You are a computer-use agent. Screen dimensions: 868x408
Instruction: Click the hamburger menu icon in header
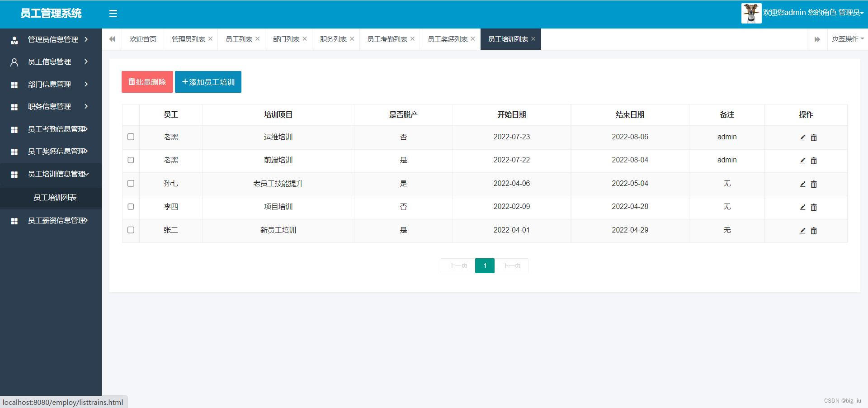(113, 14)
